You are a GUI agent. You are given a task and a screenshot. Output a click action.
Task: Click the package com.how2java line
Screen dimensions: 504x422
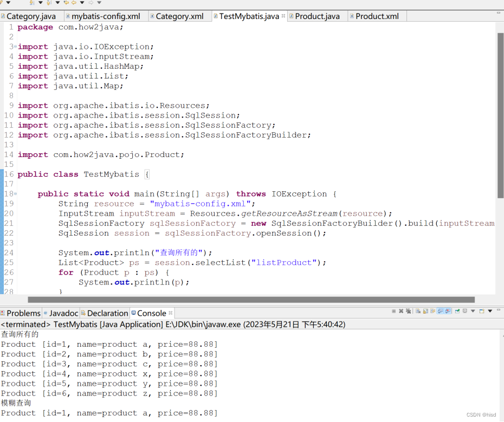[70, 27]
